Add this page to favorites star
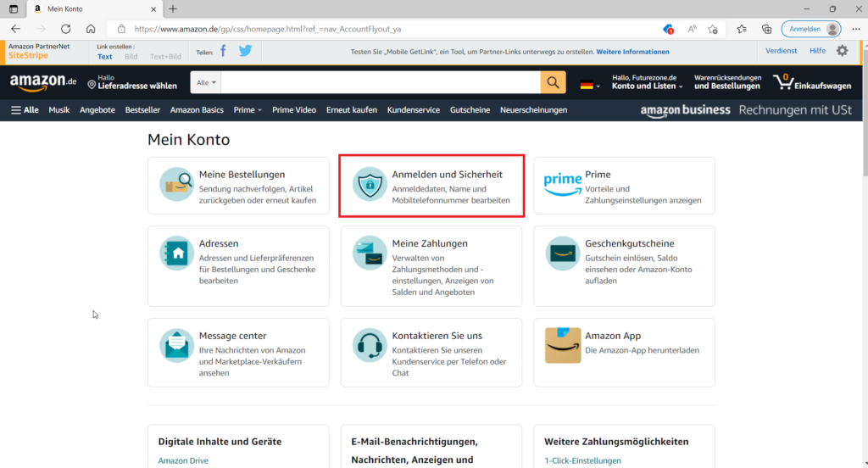Screen dimensions: 868x468 click(x=713, y=29)
